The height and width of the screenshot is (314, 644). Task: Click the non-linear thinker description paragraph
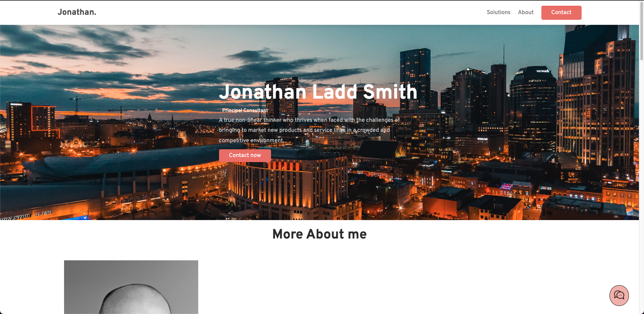309,130
